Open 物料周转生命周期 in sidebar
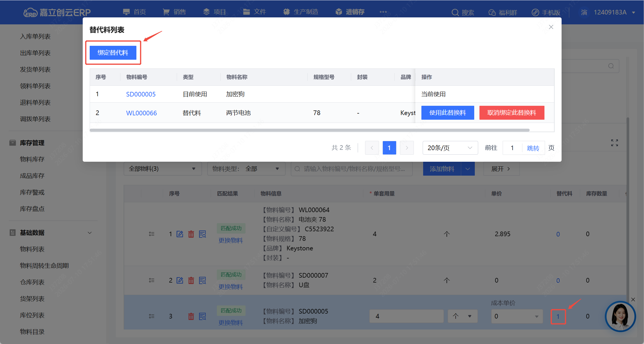 (44, 266)
